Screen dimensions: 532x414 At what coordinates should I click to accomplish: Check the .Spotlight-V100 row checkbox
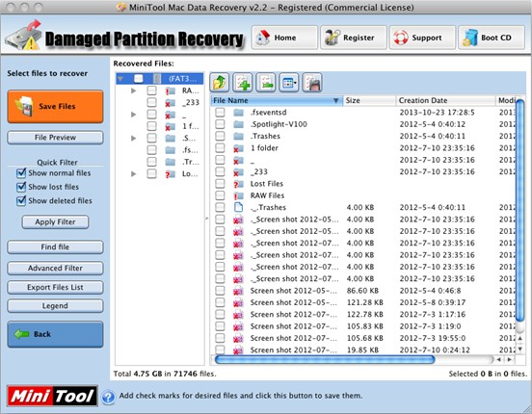pos(220,124)
